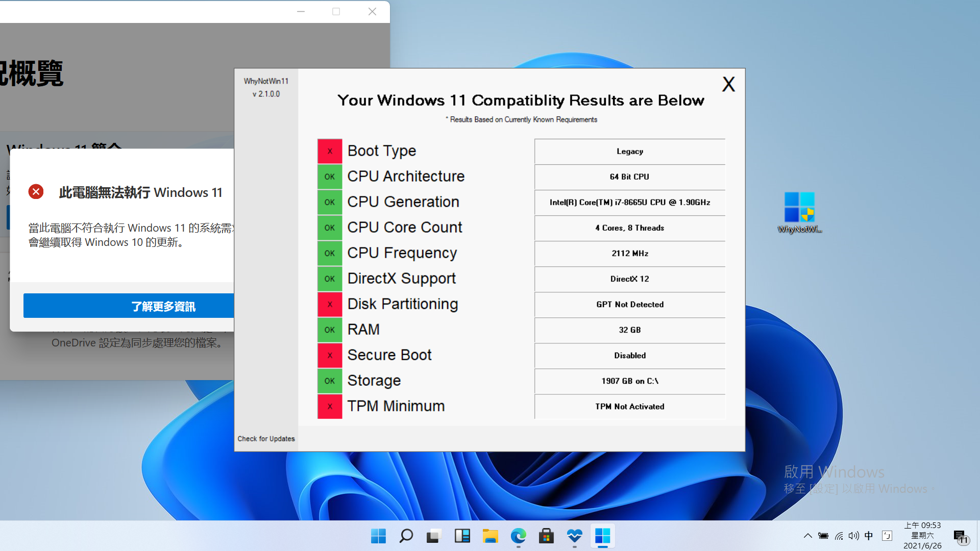
Task: Open taskbar Search
Action: pyautogui.click(x=406, y=536)
